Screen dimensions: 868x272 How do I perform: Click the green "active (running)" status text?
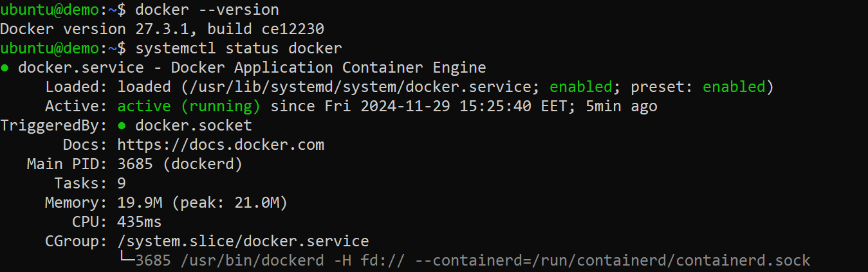pos(189,106)
